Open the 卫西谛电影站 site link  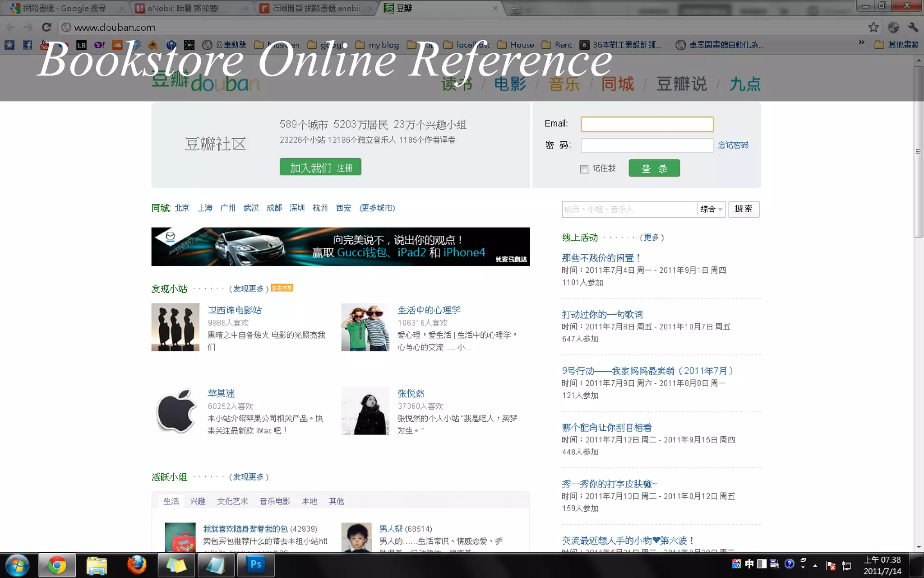(235, 310)
